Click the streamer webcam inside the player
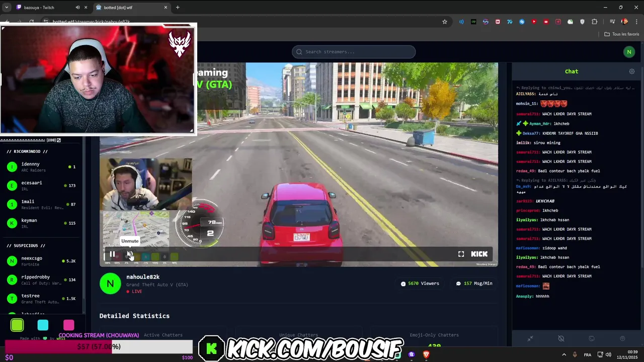The height and width of the screenshot is (362, 644). [146, 184]
